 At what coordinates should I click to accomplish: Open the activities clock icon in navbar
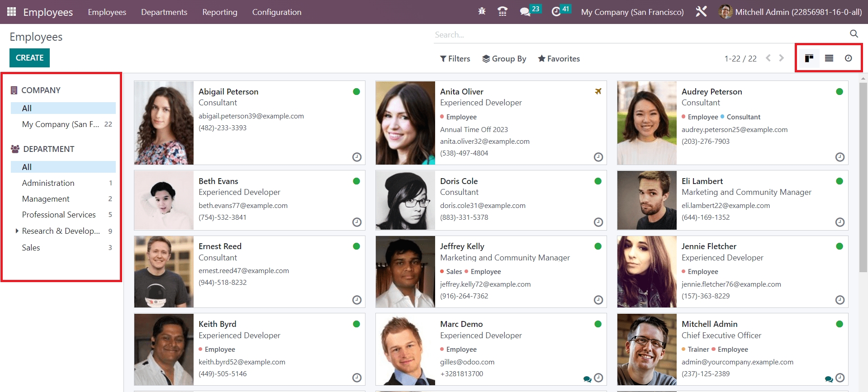(556, 12)
